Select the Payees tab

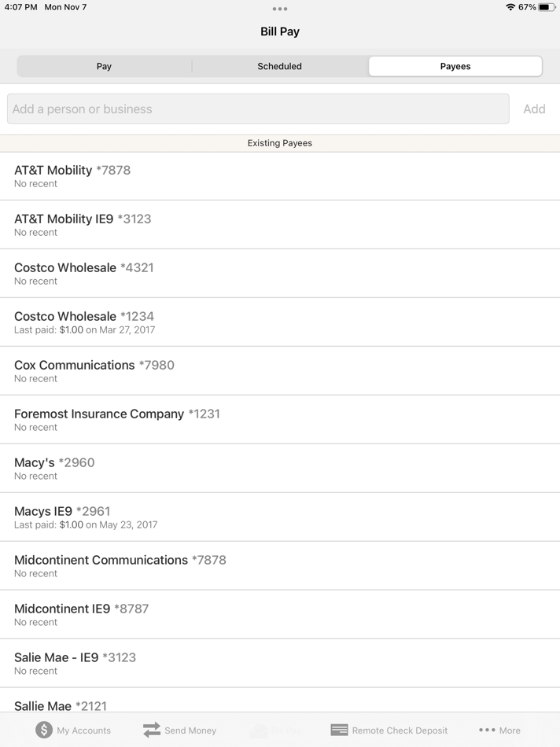[x=455, y=66]
